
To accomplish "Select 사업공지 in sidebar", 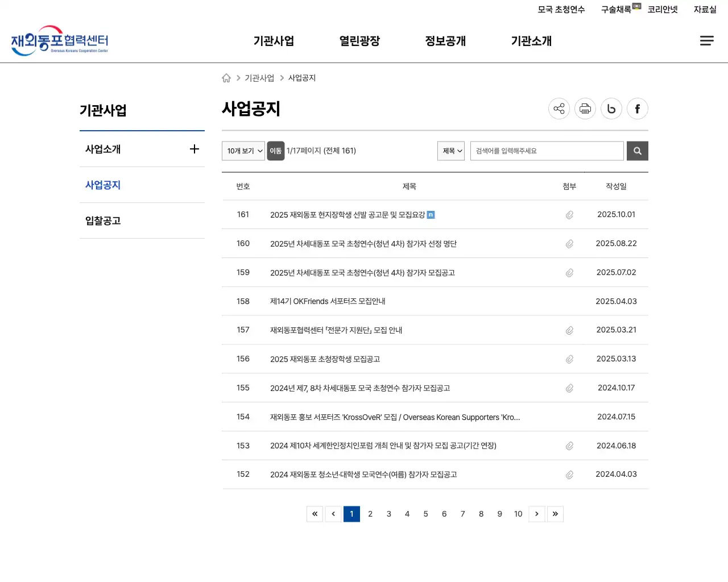I will [103, 185].
